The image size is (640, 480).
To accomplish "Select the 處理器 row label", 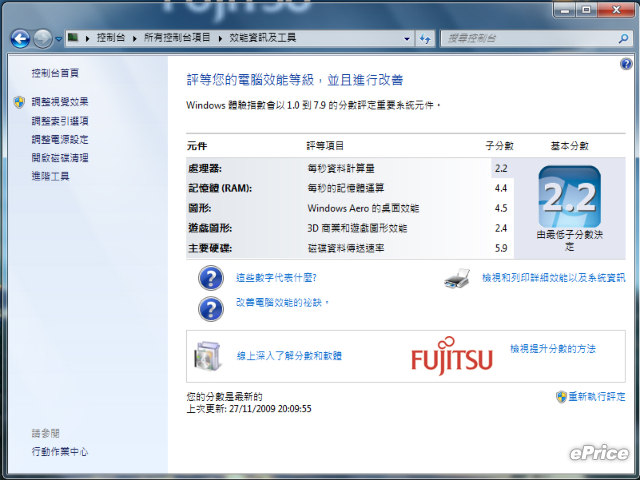I will (x=205, y=168).
